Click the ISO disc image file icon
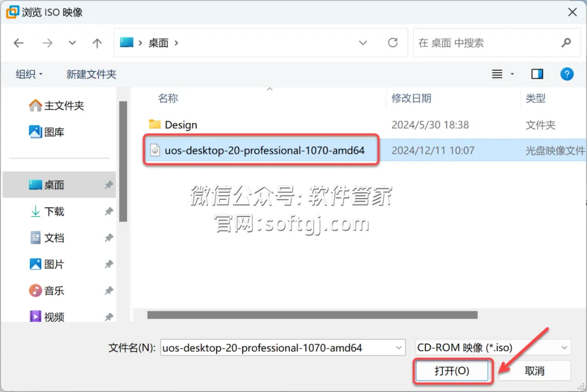 click(x=154, y=150)
